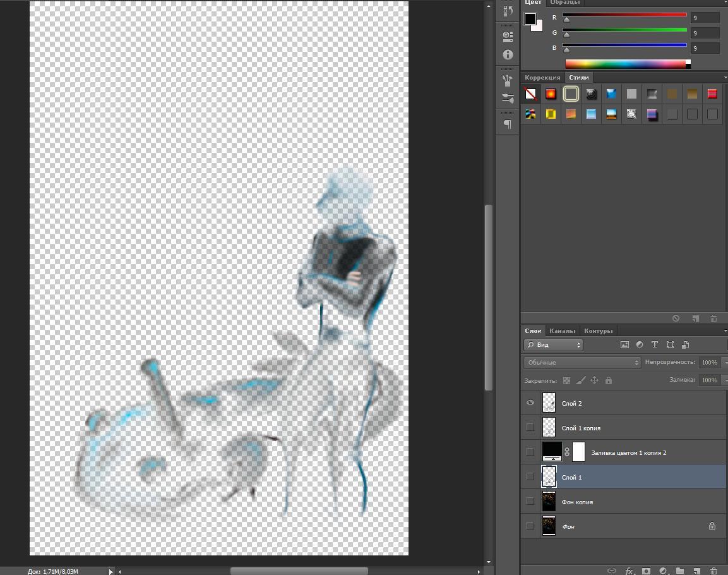Select the Заливка цветом 1 копия 2 layer
Image resolution: width=728 pixels, height=575 pixels.
(x=628, y=452)
